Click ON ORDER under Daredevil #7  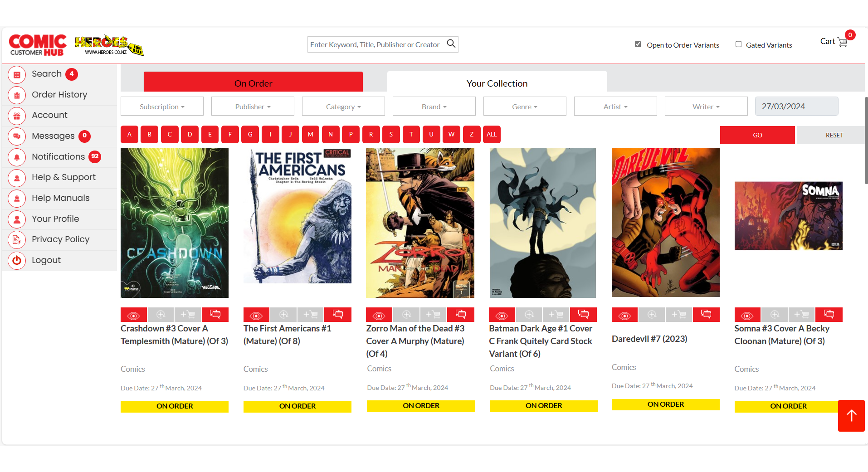pos(665,404)
